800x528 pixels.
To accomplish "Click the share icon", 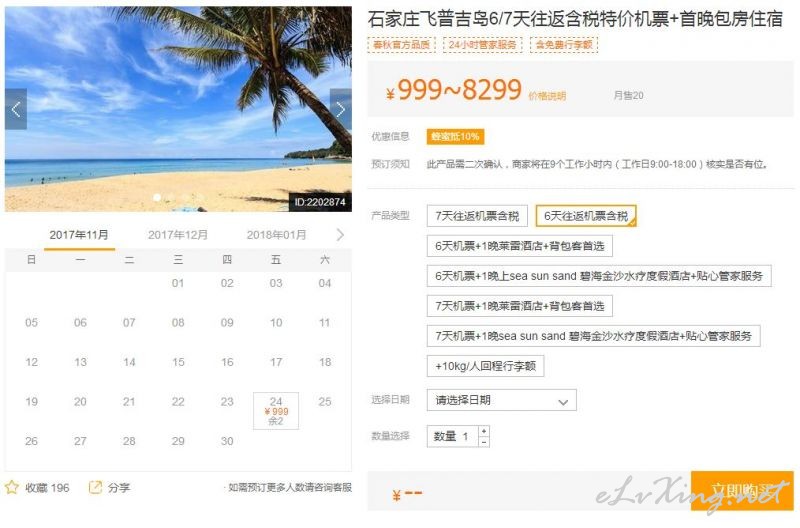I will [x=95, y=487].
